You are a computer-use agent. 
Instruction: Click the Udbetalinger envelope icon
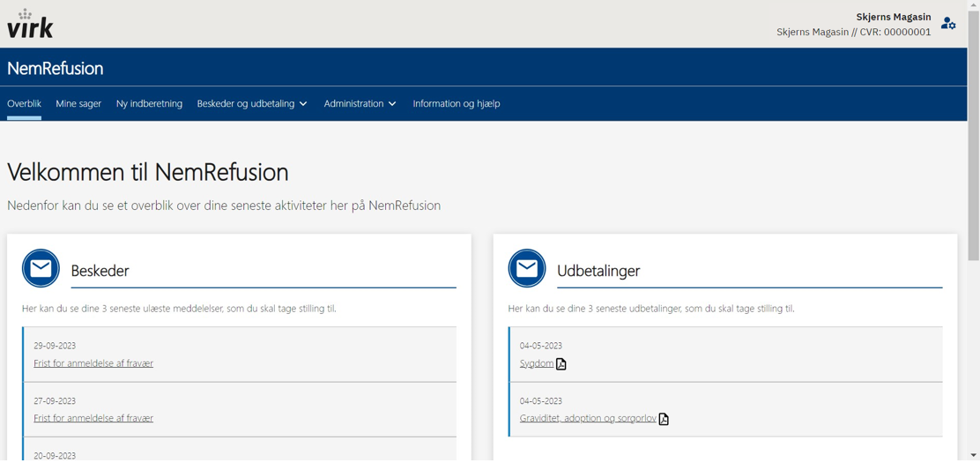coord(527,269)
